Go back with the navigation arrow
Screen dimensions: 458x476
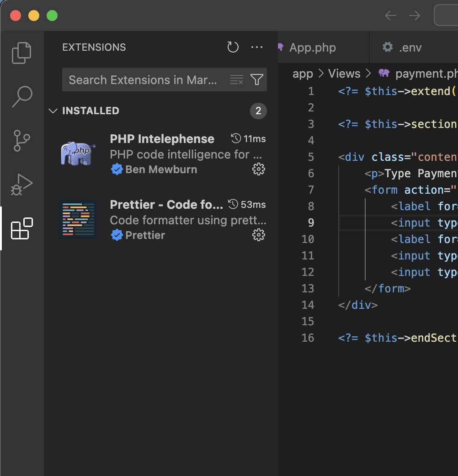(390, 16)
